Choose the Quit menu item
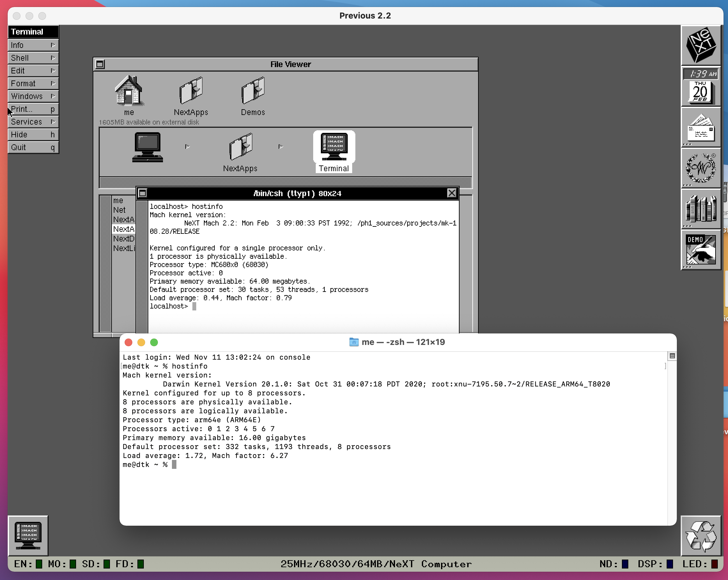728x580 pixels. 33,147
